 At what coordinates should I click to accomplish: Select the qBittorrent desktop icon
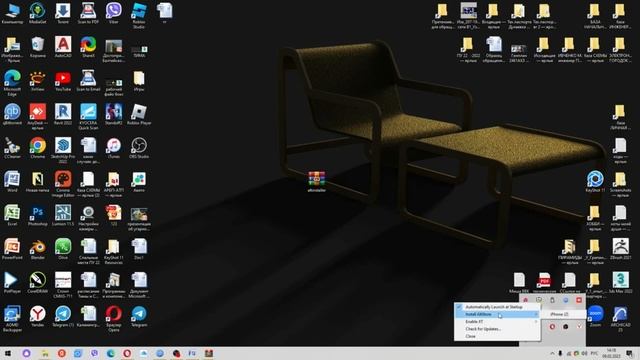[x=12, y=114]
